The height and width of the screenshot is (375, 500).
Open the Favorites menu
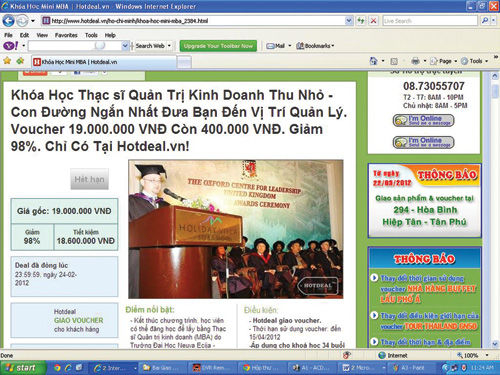pos(66,35)
